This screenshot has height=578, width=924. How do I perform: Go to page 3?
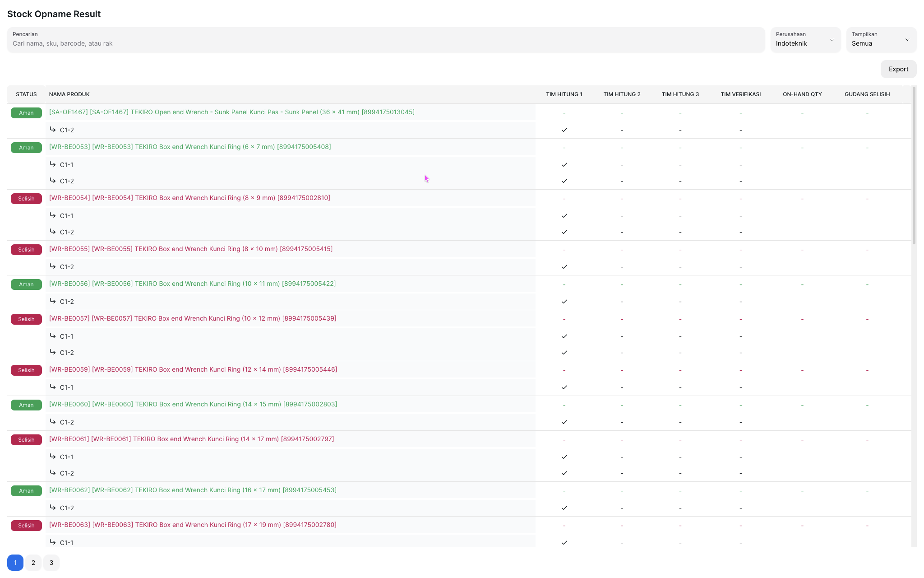(x=51, y=563)
